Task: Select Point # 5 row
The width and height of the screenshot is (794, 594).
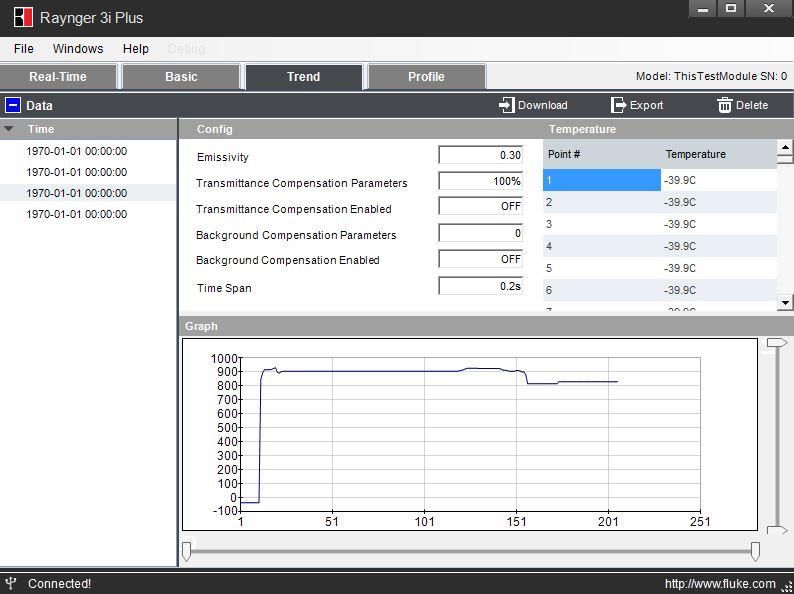Action: click(x=660, y=268)
